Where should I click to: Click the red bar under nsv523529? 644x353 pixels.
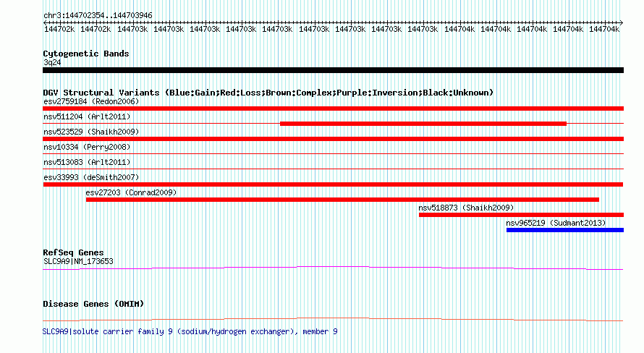tap(333, 139)
